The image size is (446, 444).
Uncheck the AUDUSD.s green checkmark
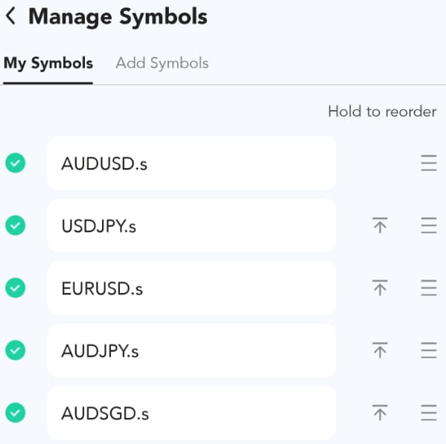[15, 163]
